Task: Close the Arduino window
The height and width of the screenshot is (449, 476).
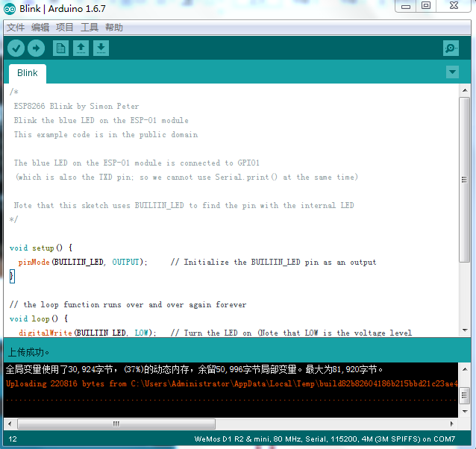Action: (x=454, y=5)
